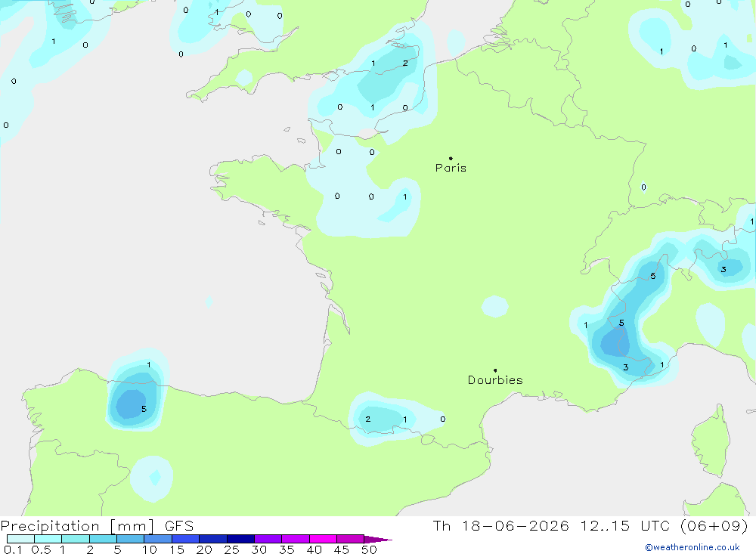The width and height of the screenshot is (756, 554).
Task: Click the legend value 20
Action: point(204,549)
